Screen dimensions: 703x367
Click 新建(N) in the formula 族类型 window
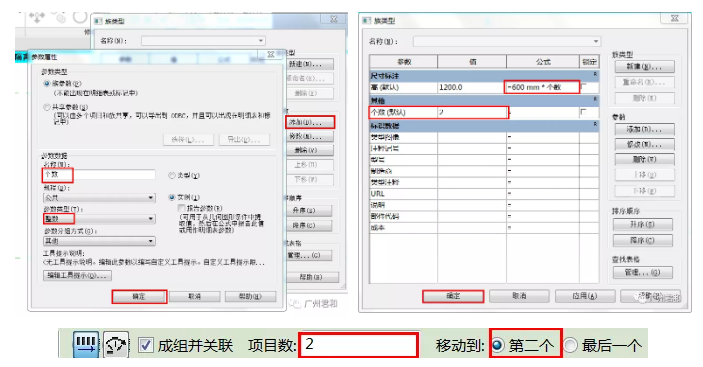[x=644, y=66]
